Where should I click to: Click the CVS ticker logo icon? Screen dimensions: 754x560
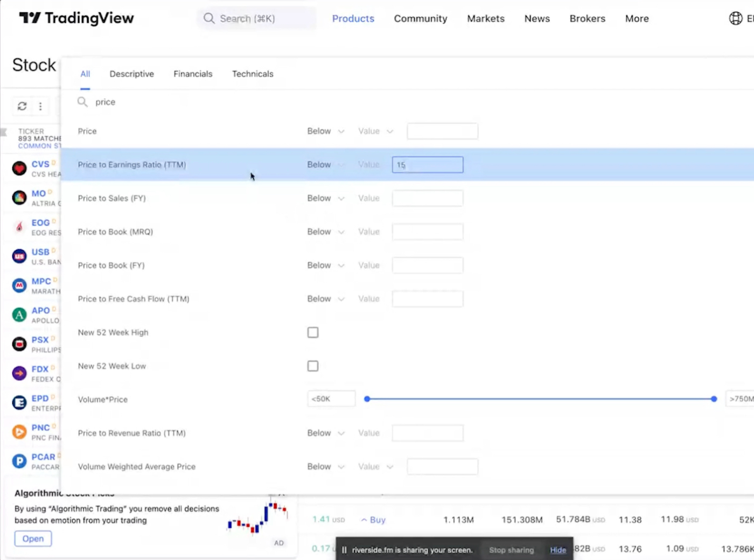pyautogui.click(x=19, y=169)
